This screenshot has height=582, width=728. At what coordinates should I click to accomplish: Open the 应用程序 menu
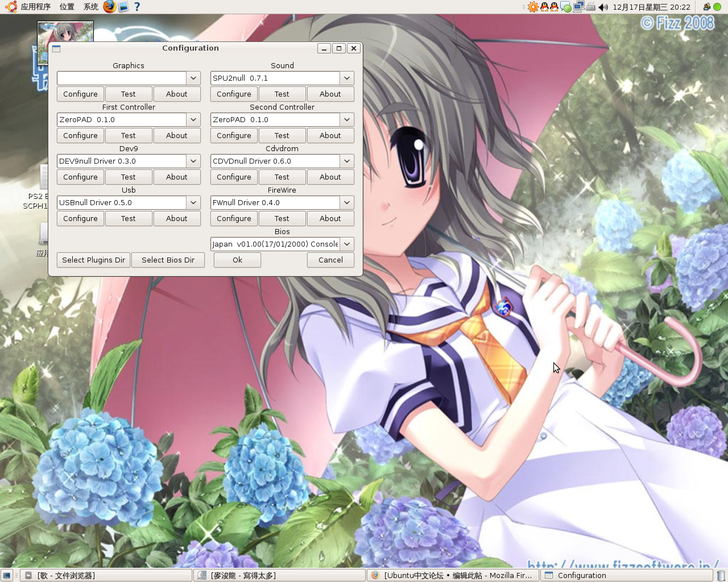36,7
